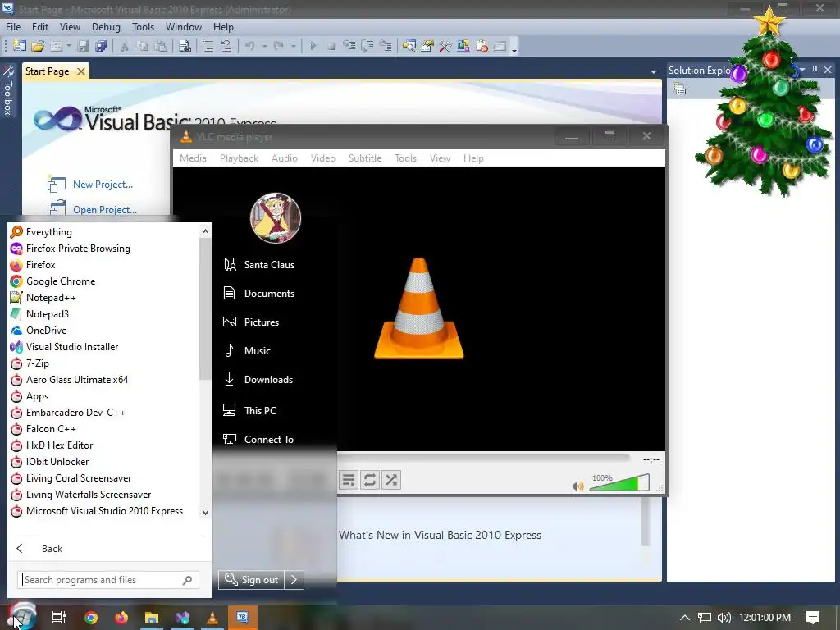The image size is (840, 630).
Task: Open the VLC Playback menu
Action: 239,158
